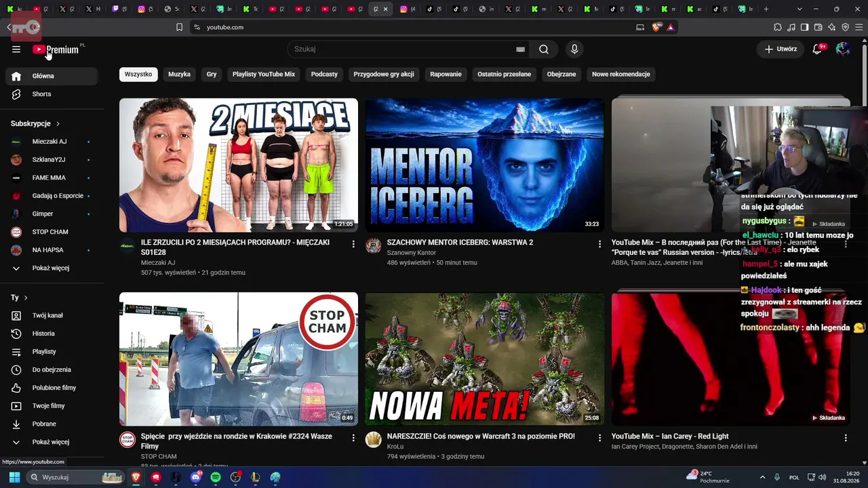This screenshot has height=488, width=868.
Task: Open Polubione filmy liked videos
Action: tap(52, 388)
